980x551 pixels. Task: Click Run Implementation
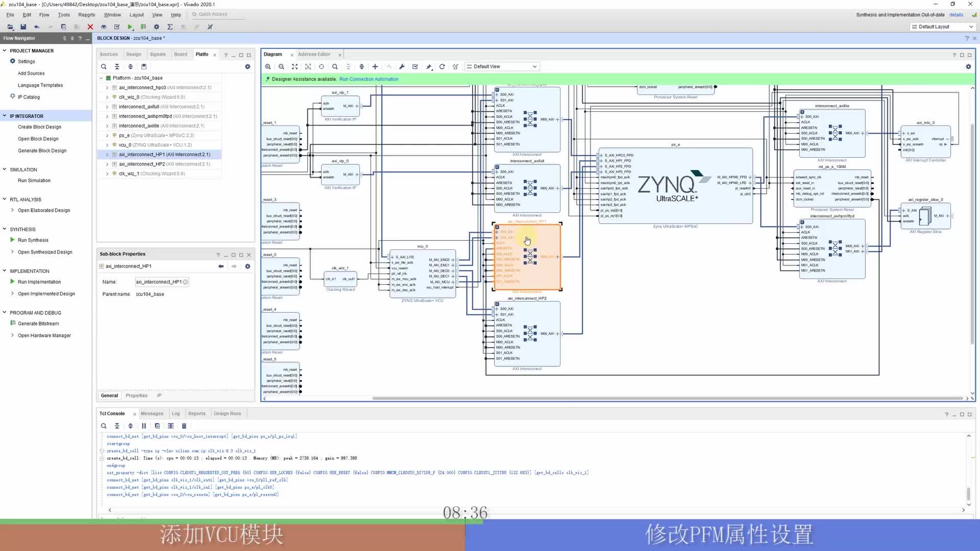(39, 282)
